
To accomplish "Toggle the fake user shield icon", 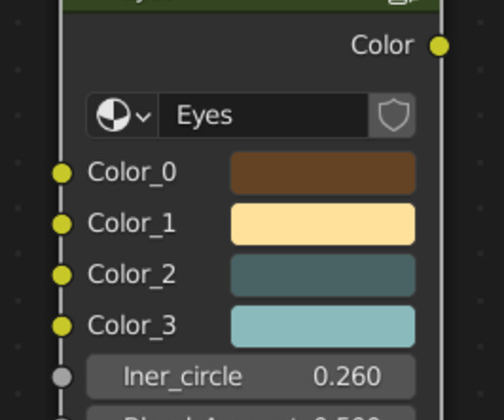I will [393, 115].
